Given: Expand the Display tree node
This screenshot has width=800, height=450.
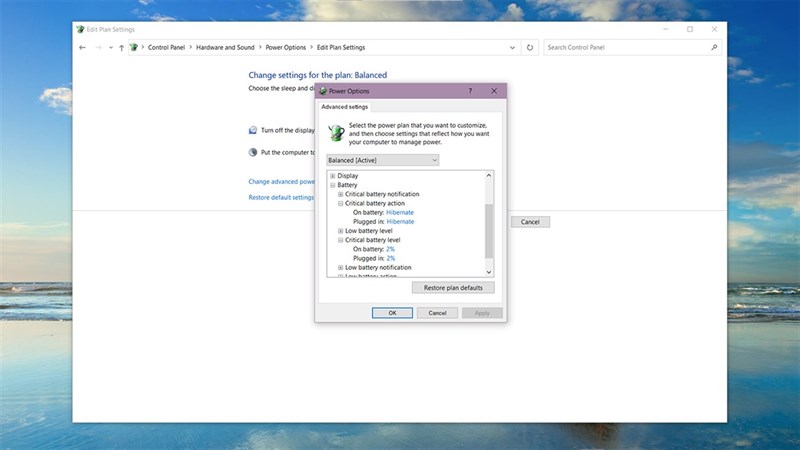Looking at the screenshot, I should pos(332,176).
